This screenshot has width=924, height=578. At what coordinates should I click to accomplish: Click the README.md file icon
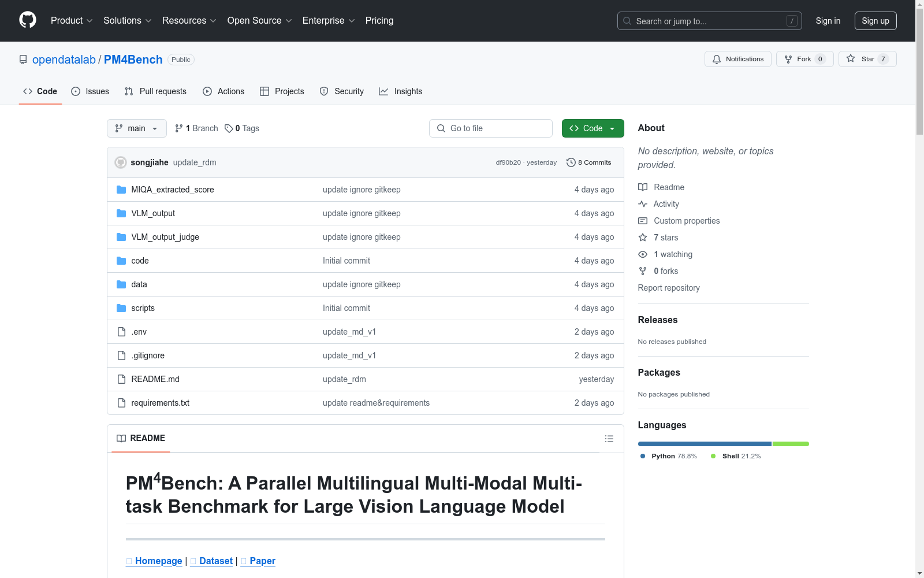[x=121, y=379]
